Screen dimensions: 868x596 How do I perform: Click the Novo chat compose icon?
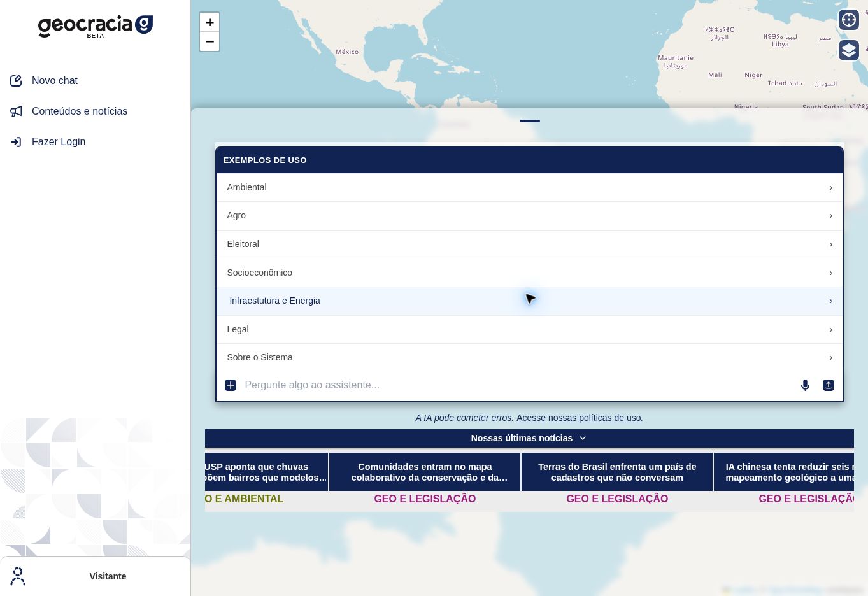click(16, 81)
